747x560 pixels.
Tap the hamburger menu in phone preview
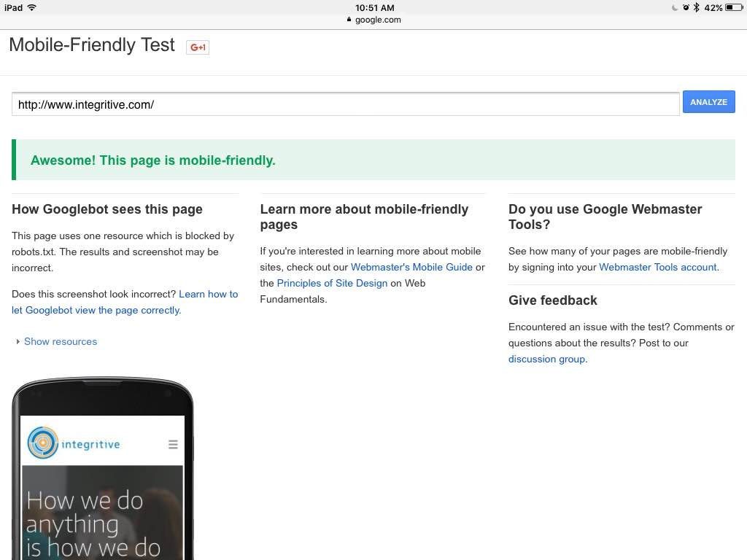(x=173, y=444)
